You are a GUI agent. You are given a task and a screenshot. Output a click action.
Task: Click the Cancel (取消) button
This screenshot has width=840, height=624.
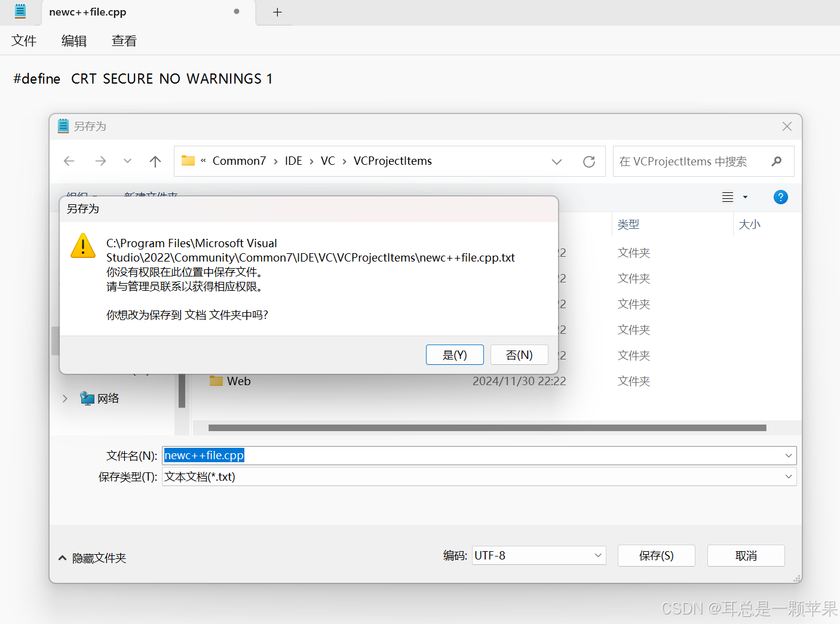click(746, 556)
